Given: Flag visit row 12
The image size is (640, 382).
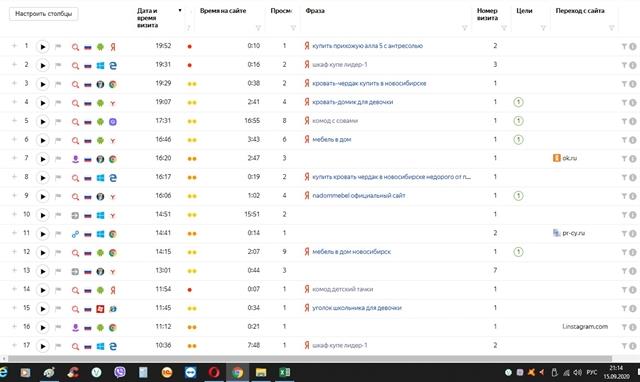Looking at the screenshot, I should (x=58, y=253).
